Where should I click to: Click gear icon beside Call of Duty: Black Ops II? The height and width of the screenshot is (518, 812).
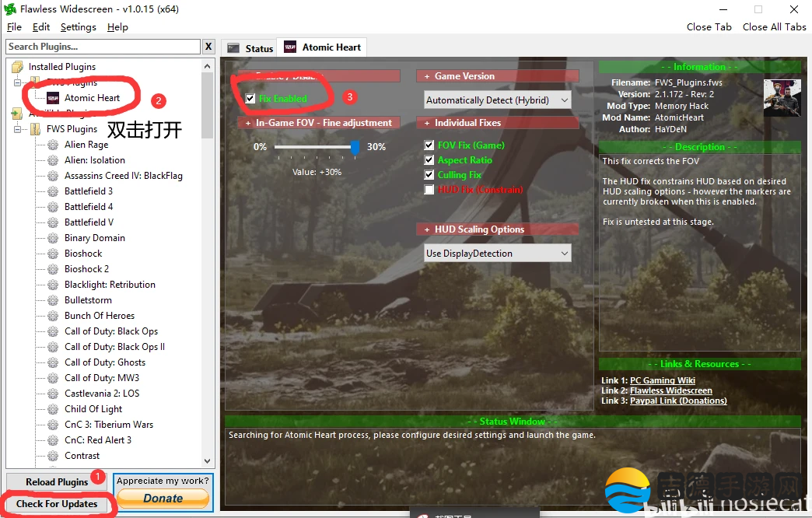[53, 347]
